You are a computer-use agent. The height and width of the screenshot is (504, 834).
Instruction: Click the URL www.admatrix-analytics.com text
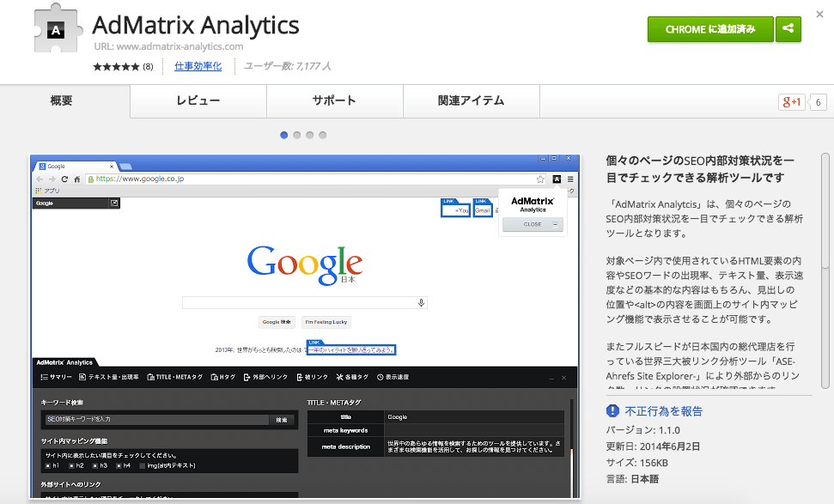(x=168, y=46)
